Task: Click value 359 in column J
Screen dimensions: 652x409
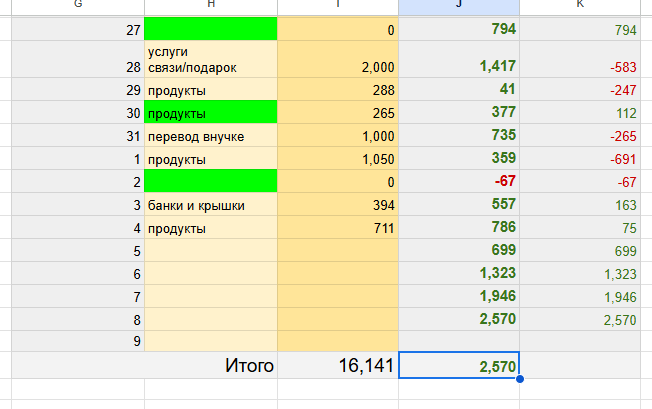Action: tap(459, 158)
